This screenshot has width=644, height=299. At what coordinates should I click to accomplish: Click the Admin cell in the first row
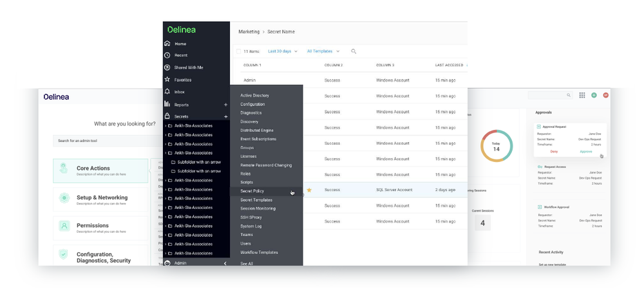tap(249, 80)
